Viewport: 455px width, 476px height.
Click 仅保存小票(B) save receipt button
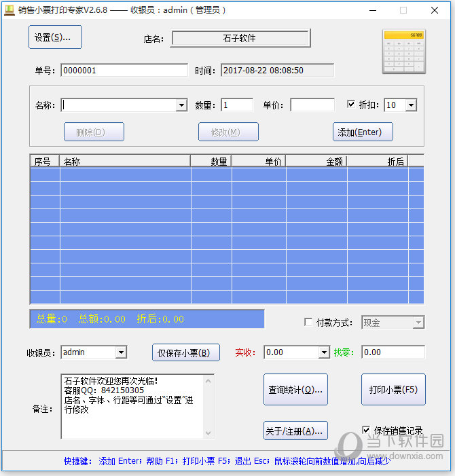coord(185,352)
